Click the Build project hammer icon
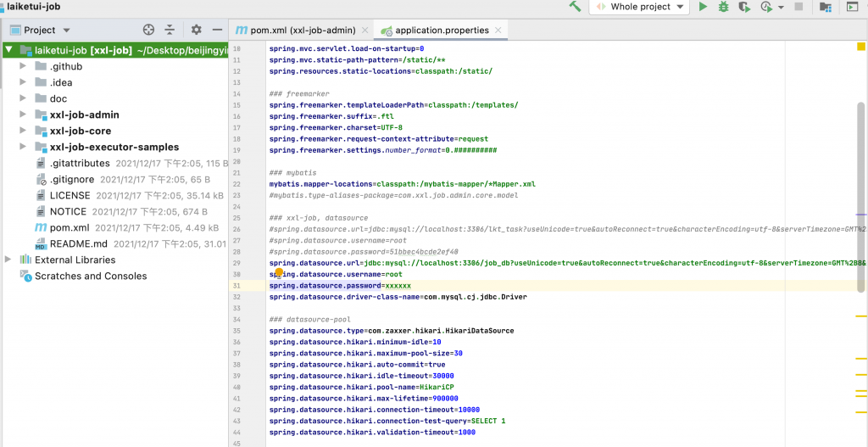Image resolution: width=868 pixels, height=447 pixels. pyautogui.click(x=576, y=7)
